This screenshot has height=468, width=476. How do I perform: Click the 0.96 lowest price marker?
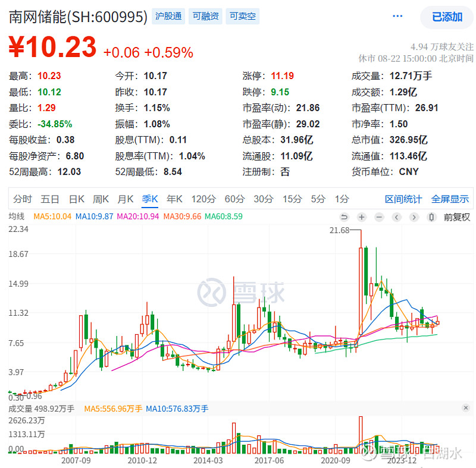(35, 396)
